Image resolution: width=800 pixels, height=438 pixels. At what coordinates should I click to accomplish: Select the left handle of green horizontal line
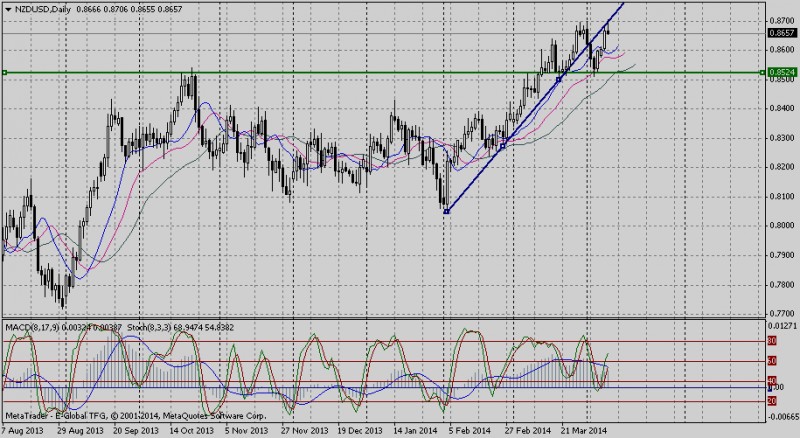coord(4,72)
